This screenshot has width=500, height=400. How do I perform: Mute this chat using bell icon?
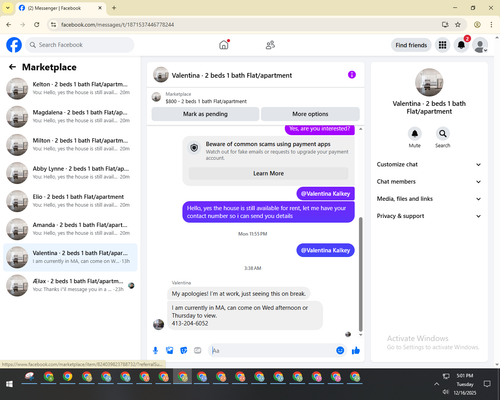[415, 134]
